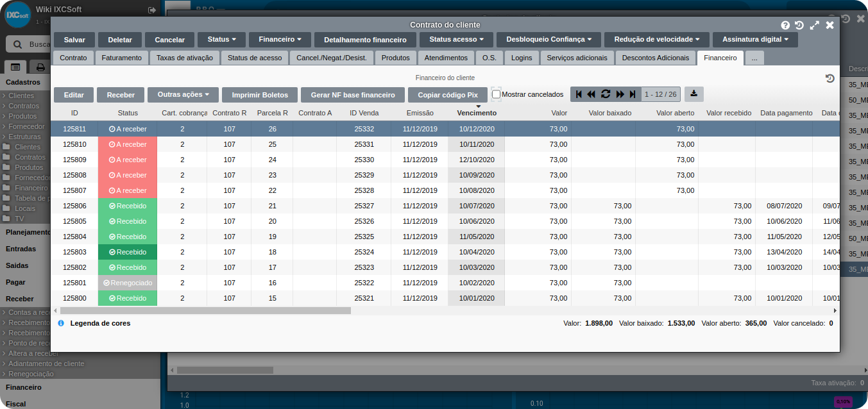The width and height of the screenshot is (868, 409).
Task: Refresh the Financeiro grid
Action: [x=606, y=94]
